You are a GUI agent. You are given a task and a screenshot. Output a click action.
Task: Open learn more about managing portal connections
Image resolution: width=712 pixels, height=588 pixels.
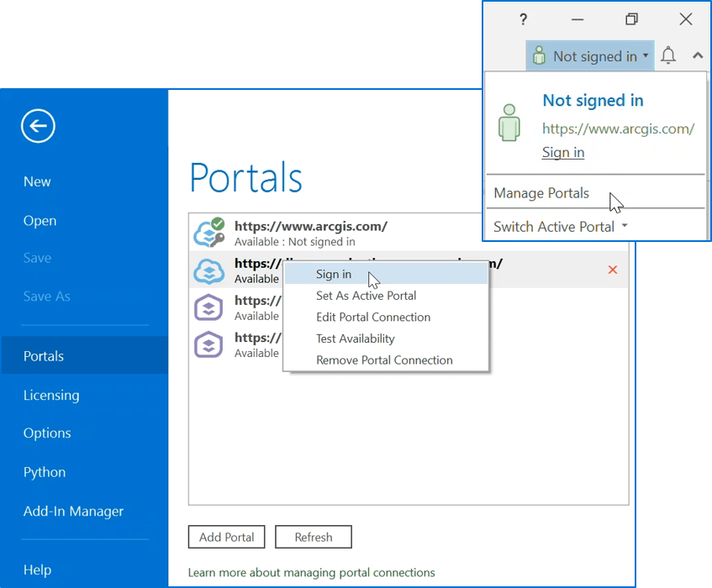click(x=312, y=572)
